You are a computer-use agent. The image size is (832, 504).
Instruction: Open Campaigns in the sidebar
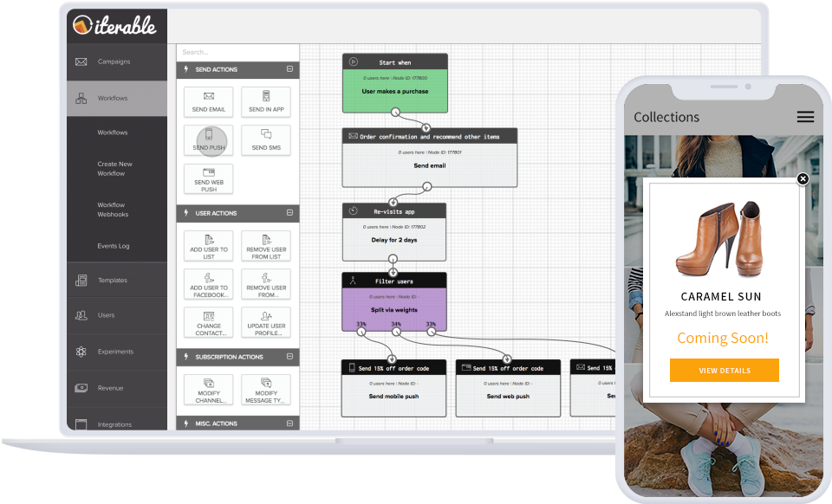114,61
